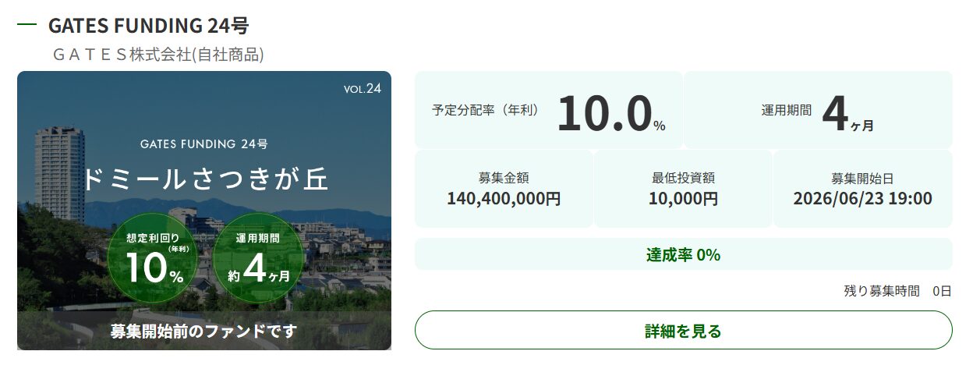This screenshot has width=980, height=383.
Task: Click the VOL.24 label on the image
Action: [x=363, y=88]
